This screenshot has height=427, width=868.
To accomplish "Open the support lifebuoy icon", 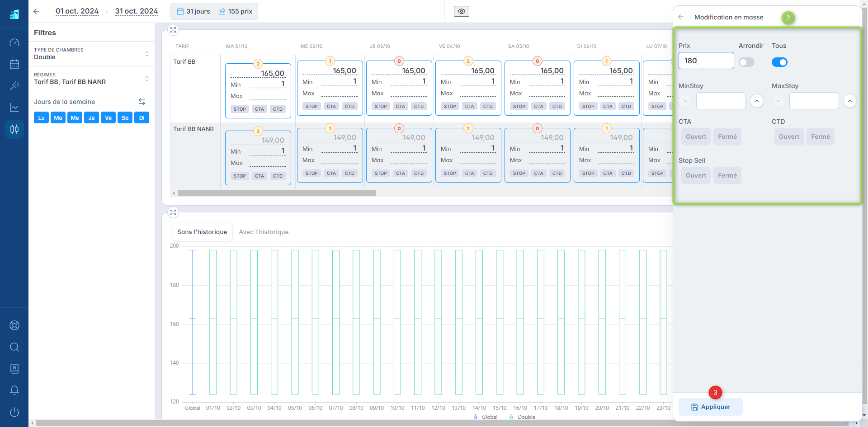I will 14,325.
